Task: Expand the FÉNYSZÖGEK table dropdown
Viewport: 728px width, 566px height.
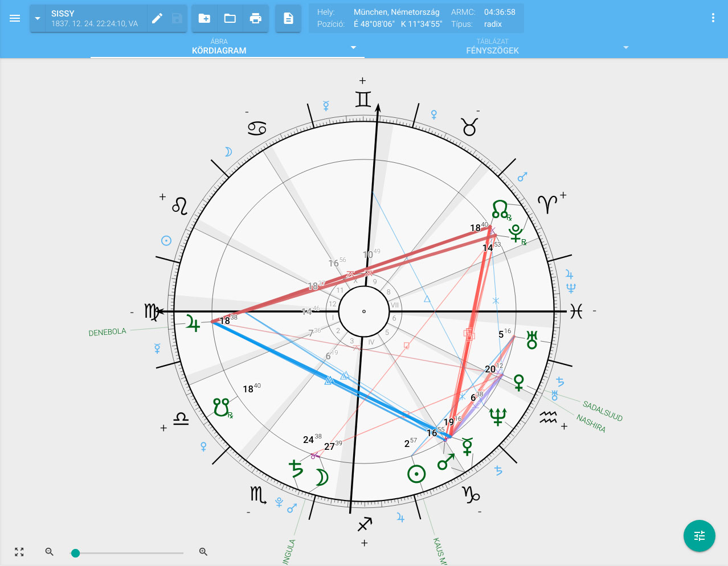Action: click(x=626, y=47)
